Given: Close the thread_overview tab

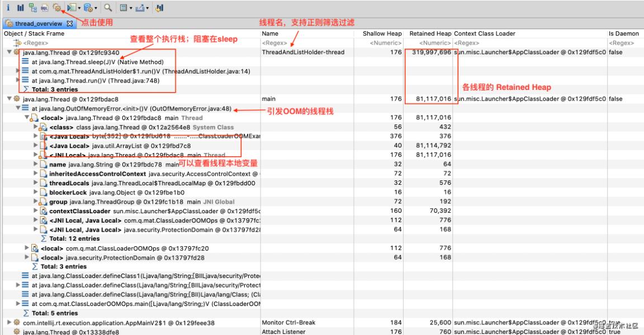Looking at the screenshot, I should coord(69,23).
